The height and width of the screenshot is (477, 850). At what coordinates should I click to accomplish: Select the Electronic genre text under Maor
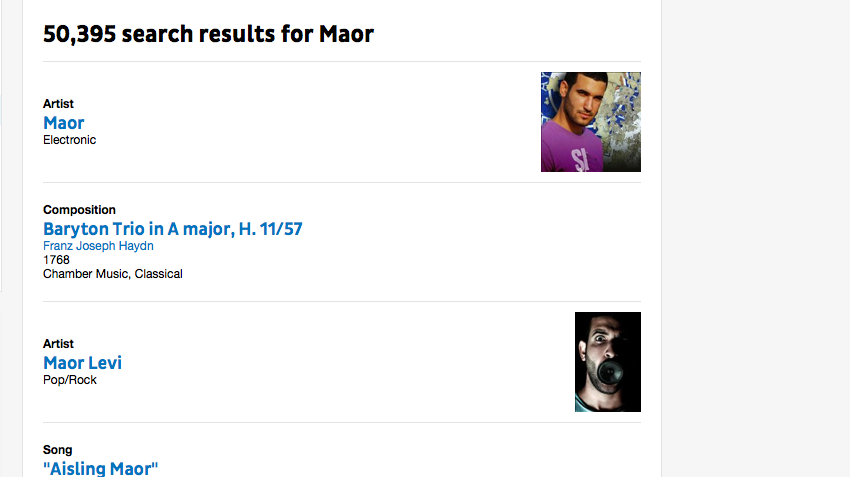point(69,140)
